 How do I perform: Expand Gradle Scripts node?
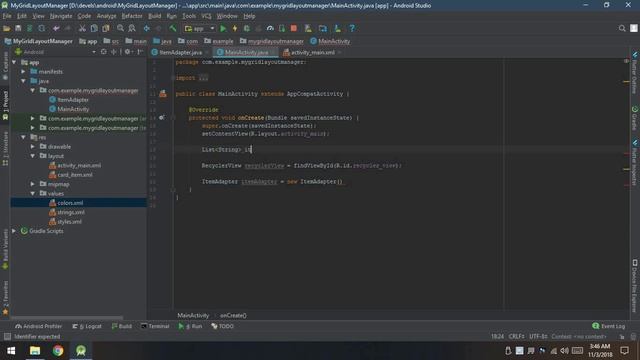point(14,231)
